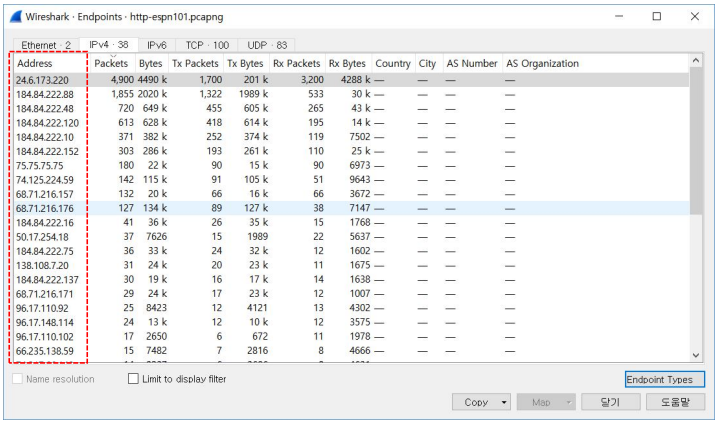Viewport: 720px width, 425px height.
Task: Select endpoint row 50.17.254.18
Action: (351, 236)
